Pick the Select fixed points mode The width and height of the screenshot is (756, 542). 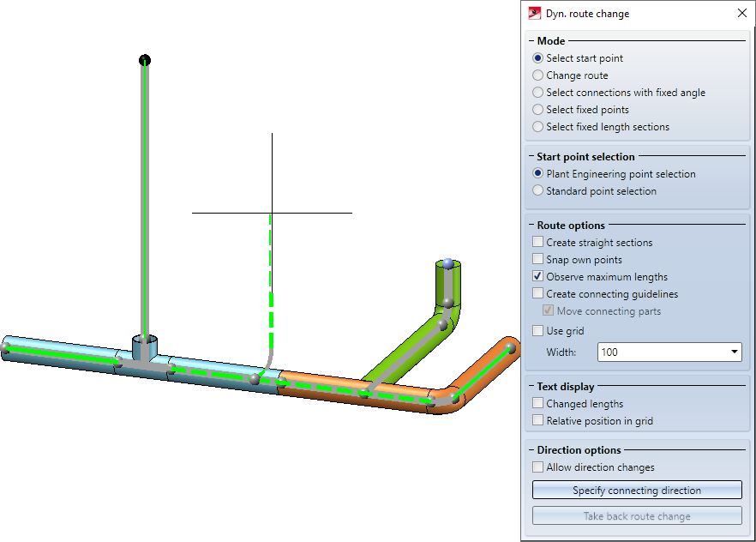[x=538, y=110]
